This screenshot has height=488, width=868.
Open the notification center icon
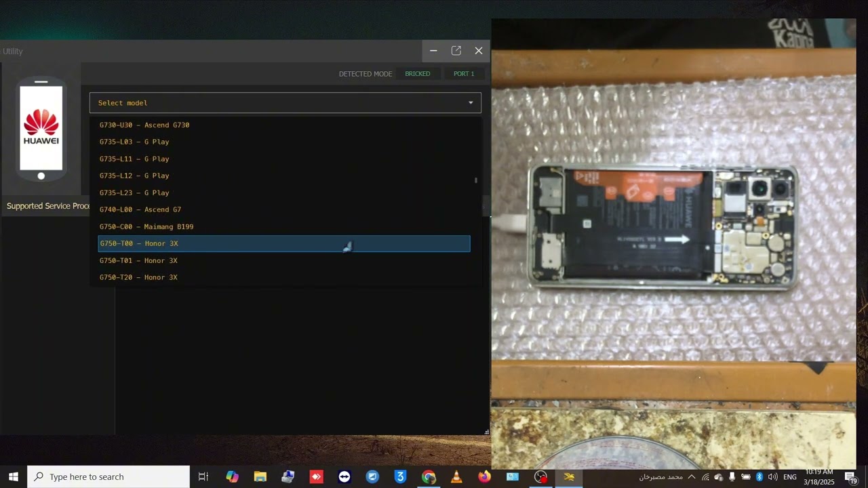click(850, 476)
